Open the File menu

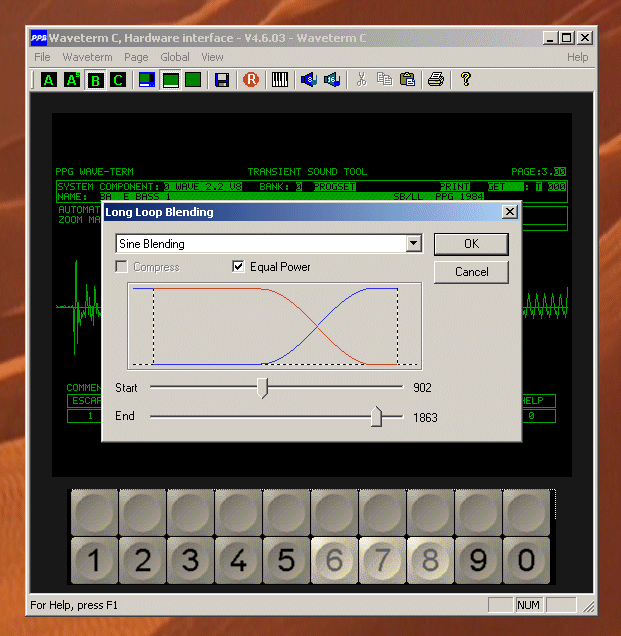click(42, 57)
